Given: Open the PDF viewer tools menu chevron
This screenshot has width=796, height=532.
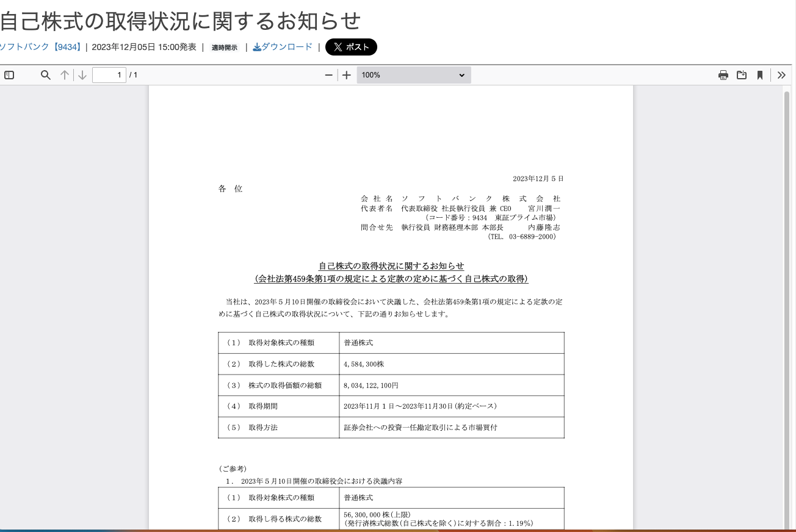Looking at the screenshot, I should coord(781,75).
